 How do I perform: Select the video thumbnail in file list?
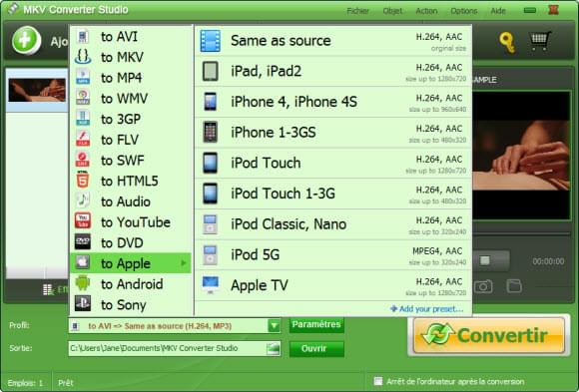point(37,90)
